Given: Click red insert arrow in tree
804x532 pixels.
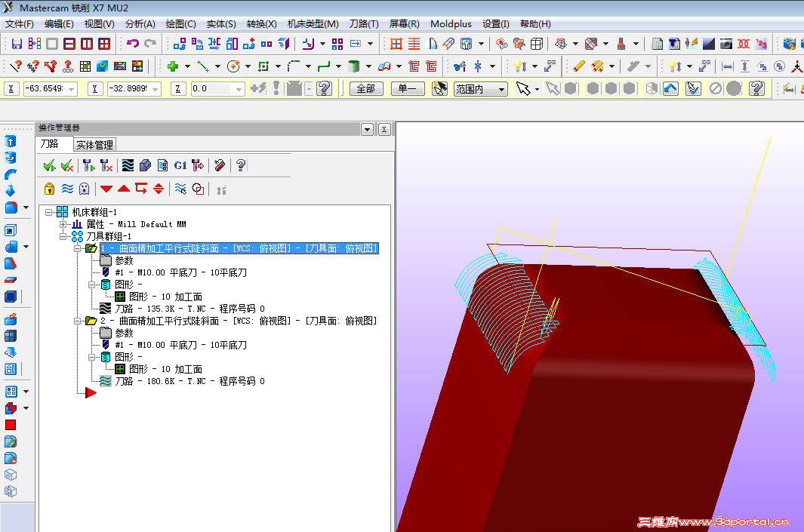Looking at the screenshot, I should tap(91, 393).
